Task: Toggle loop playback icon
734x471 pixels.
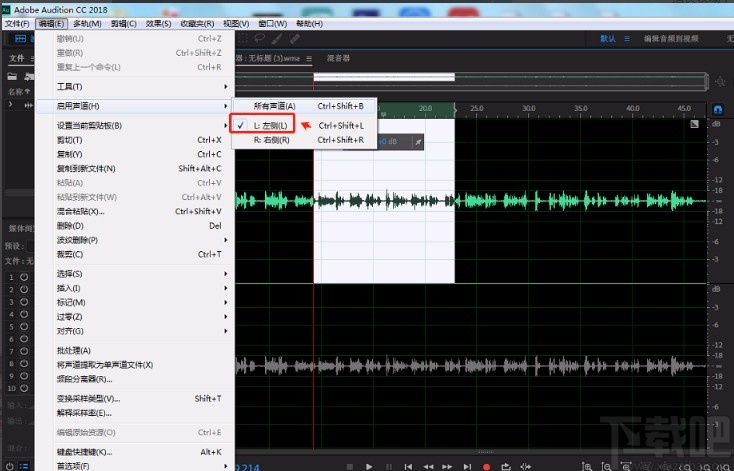Action: (x=506, y=466)
